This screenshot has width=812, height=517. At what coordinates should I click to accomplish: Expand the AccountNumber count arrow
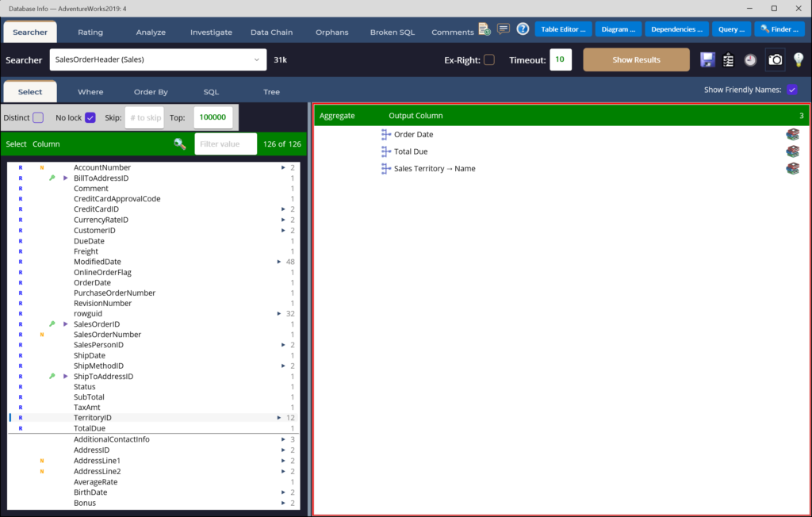283,167
